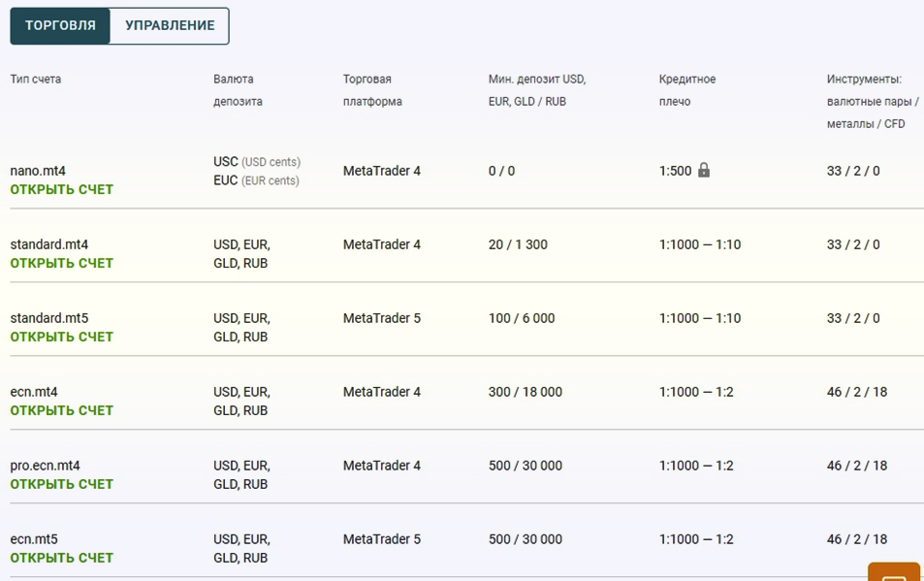Select the nano.mt4 account name
This screenshot has width=924, height=581.
[x=38, y=171]
